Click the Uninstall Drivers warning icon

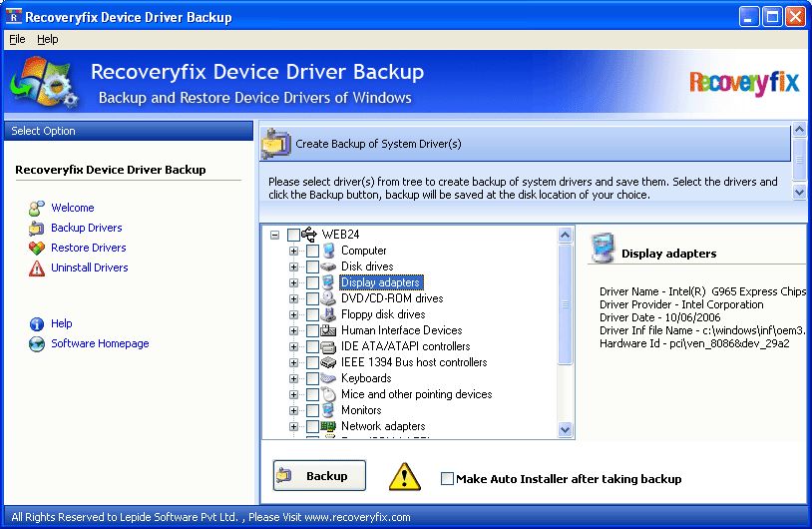(37, 268)
